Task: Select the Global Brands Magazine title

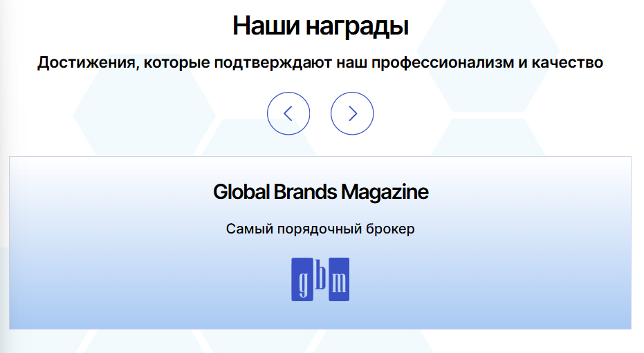Action: point(320,192)
